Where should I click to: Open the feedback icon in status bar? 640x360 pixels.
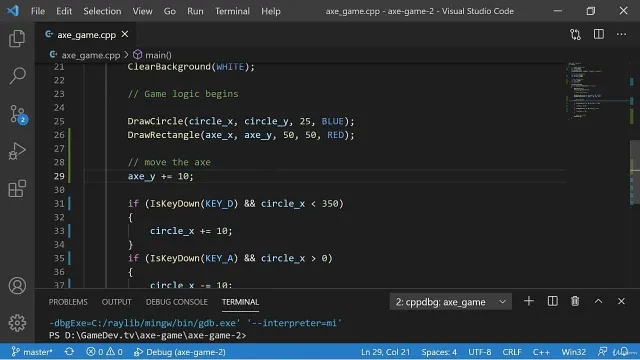click(602, 352)
